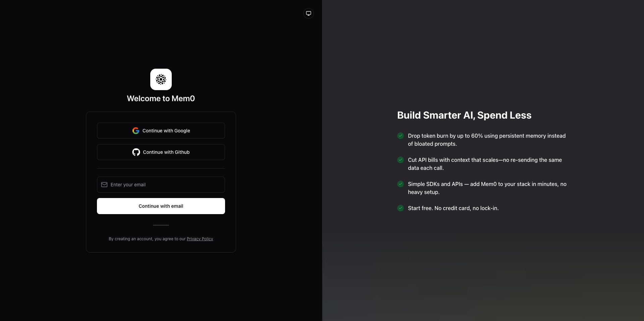Select the Cut API bills text

[x=485, y=164]
